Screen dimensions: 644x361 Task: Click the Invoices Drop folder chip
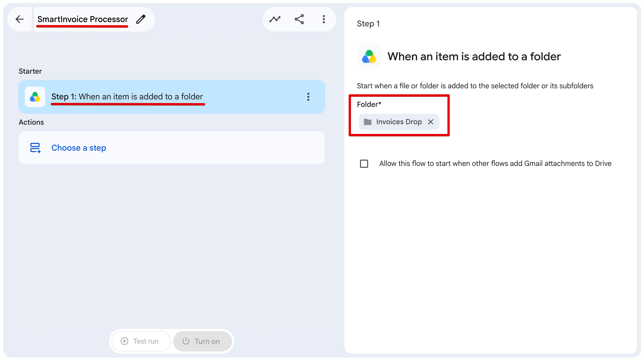pos(399,122)
